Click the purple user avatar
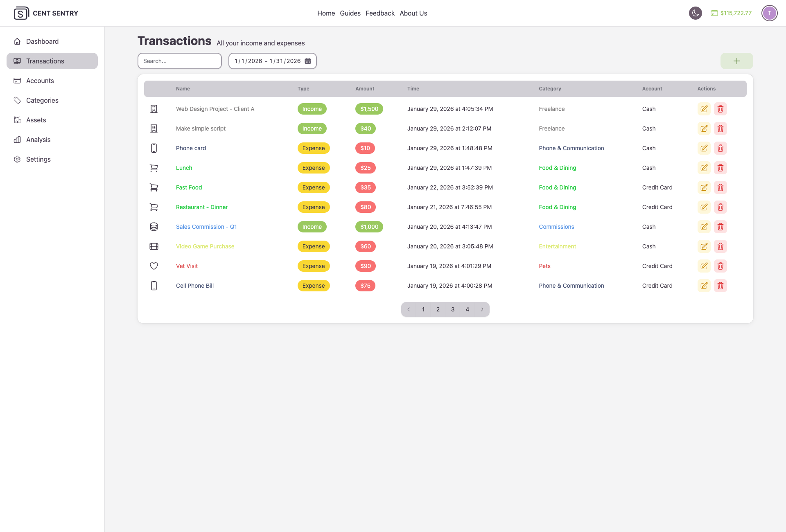The width and height of the screenshot is (786, 532). click(769, 13)
